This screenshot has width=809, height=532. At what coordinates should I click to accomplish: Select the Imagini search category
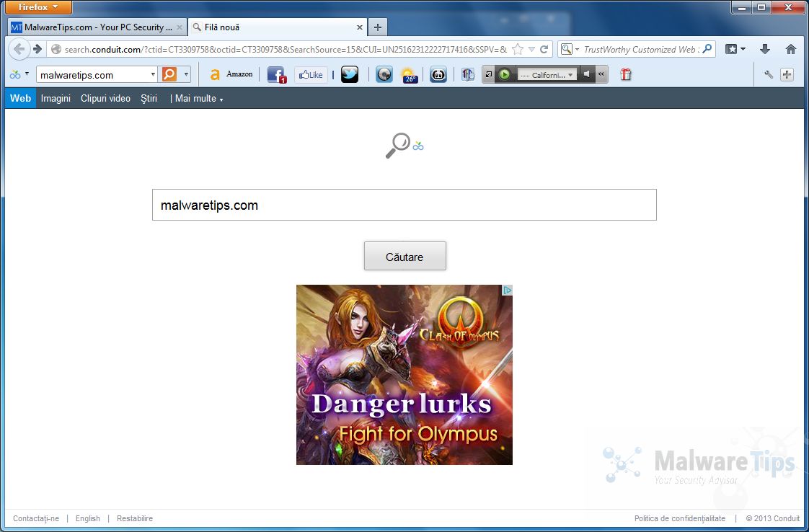56,98
